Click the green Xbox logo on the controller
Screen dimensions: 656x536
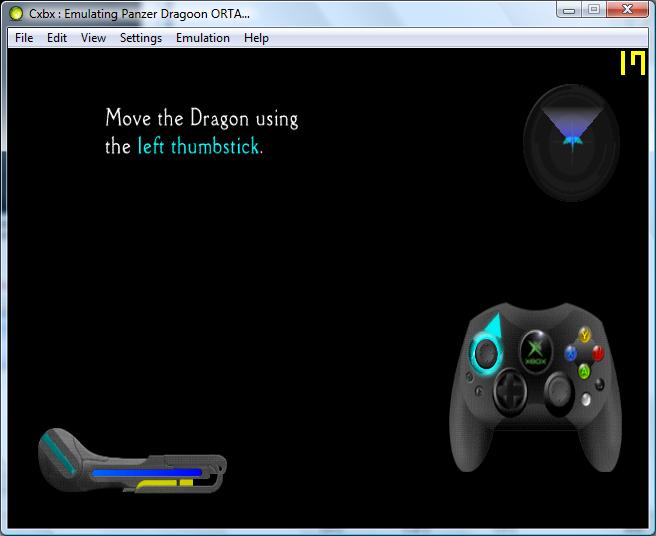(x=535, y=350)
